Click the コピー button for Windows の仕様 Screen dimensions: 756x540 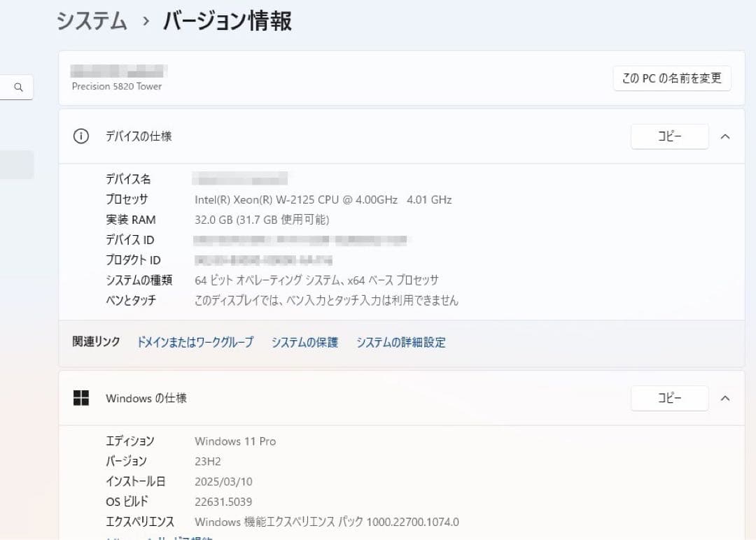pos(669,398)
